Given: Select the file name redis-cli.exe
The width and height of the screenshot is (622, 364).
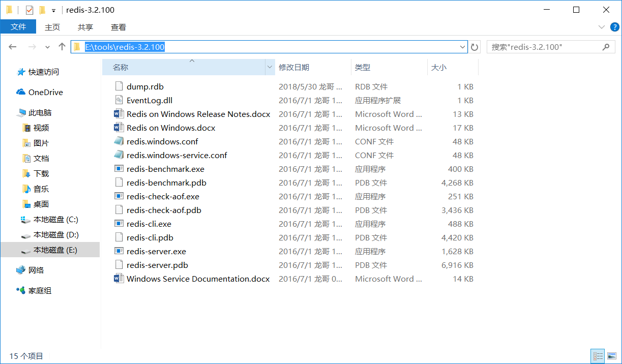Looking at the screenshot, I should point(149,224).
